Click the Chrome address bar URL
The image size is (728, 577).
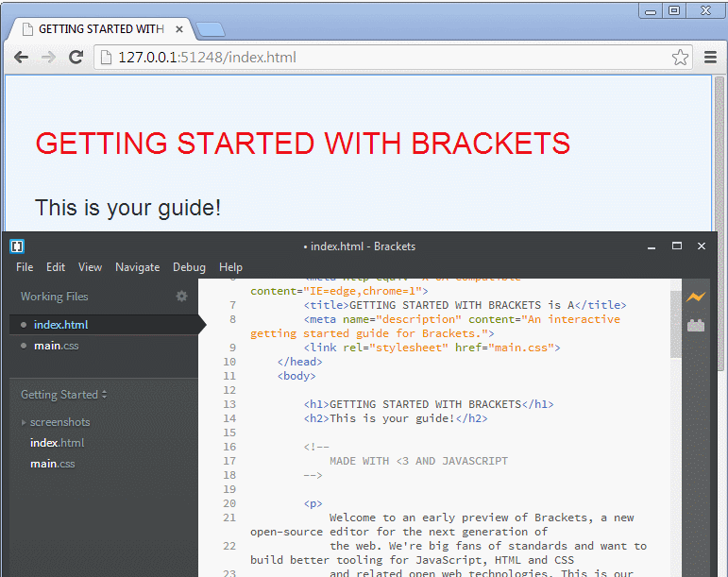coord(207,58)
